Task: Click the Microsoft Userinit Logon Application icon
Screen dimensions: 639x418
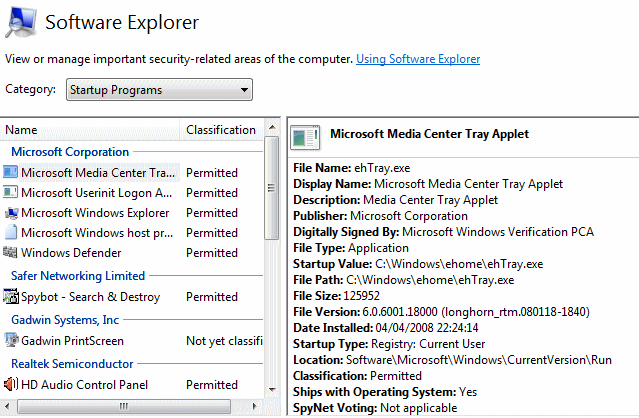Action: tap(11, 193)
